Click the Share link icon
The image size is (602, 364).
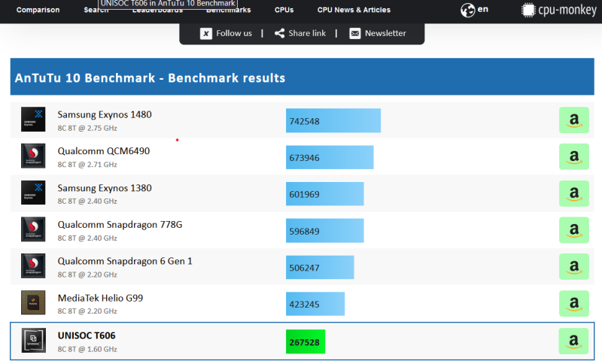[x=279, y=33]
